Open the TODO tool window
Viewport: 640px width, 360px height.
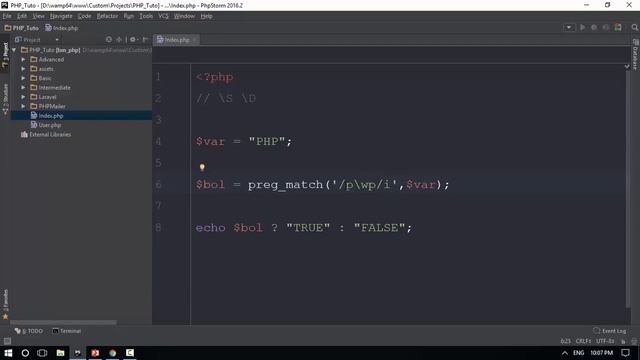tap(29, 331)
